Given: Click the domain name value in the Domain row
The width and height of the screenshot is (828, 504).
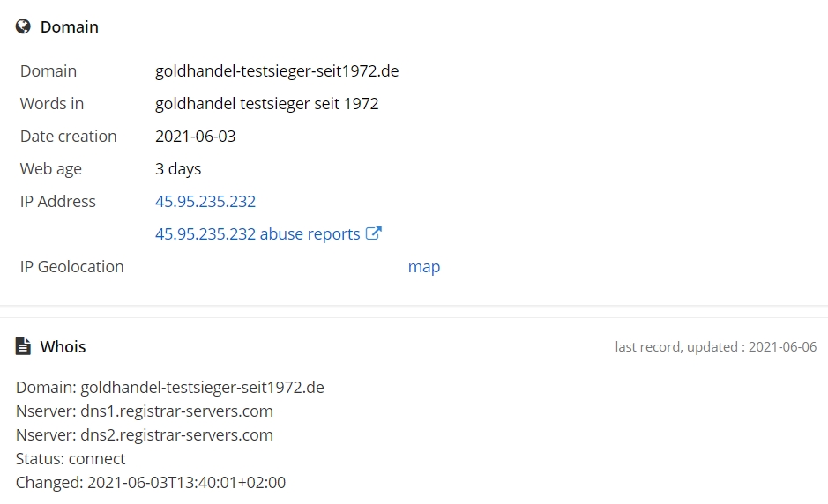Looking at the screenshot, I should (277, 71).
